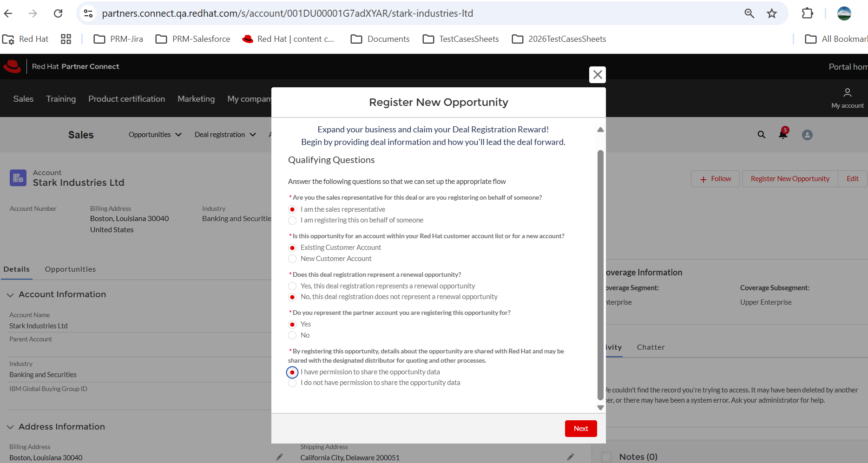Image resolution: width=868 pixels, height=463 pixels.
Task: Select Yes for representing the partner account
Action: tap(292, 324)
